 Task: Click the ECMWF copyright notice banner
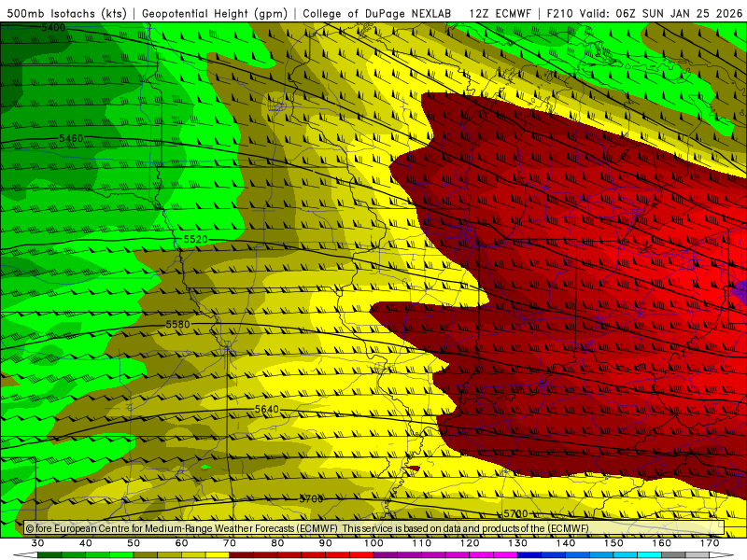coord(374,527)
